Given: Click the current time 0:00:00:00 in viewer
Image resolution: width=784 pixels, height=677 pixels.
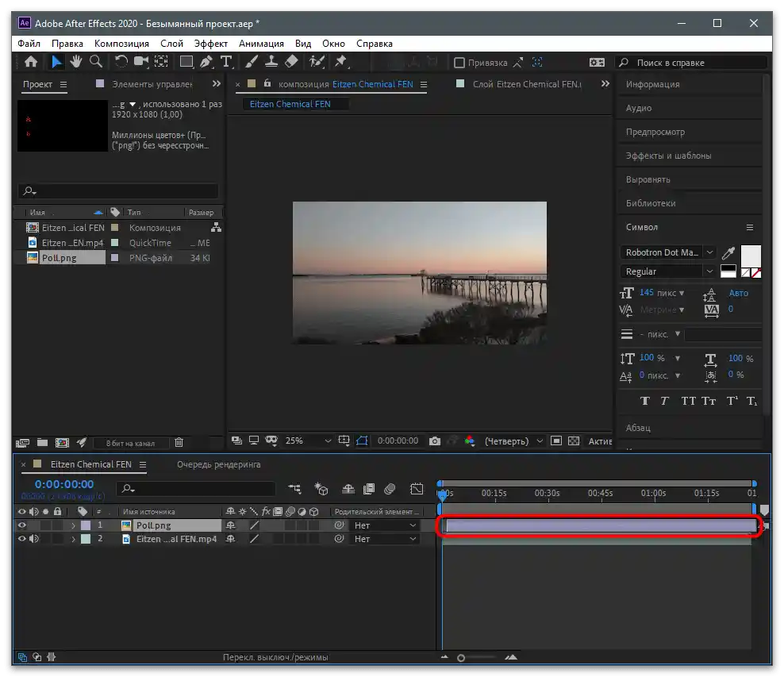Looking at the screenshot, I should 398,441.
